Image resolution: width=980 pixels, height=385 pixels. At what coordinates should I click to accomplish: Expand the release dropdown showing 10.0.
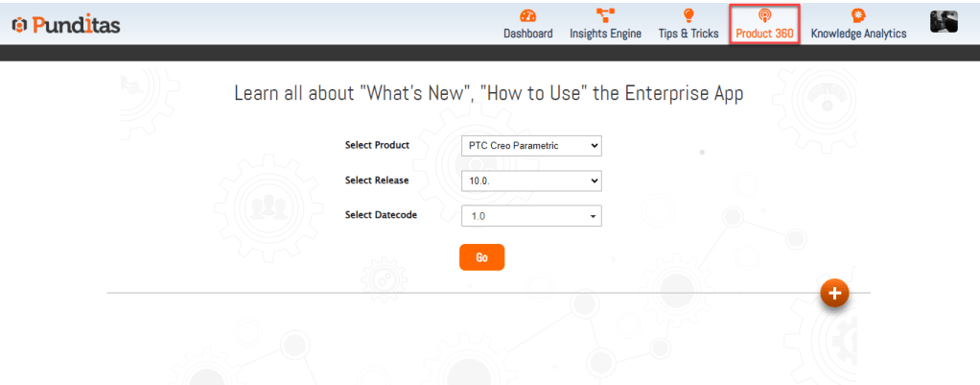[x=531, y=180]
